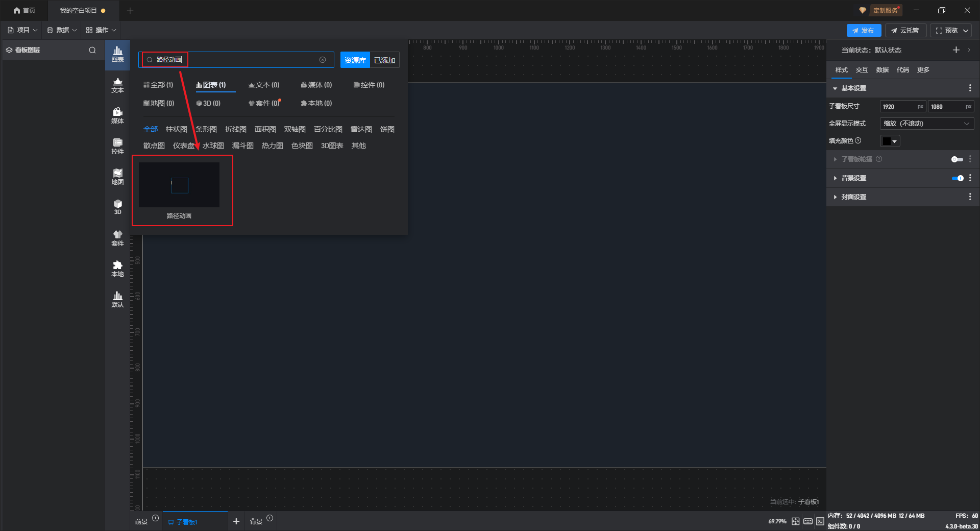980x531 pixels.
Task: Open the 地图 (map) sidebar category
Action: (x=117, y=177)
